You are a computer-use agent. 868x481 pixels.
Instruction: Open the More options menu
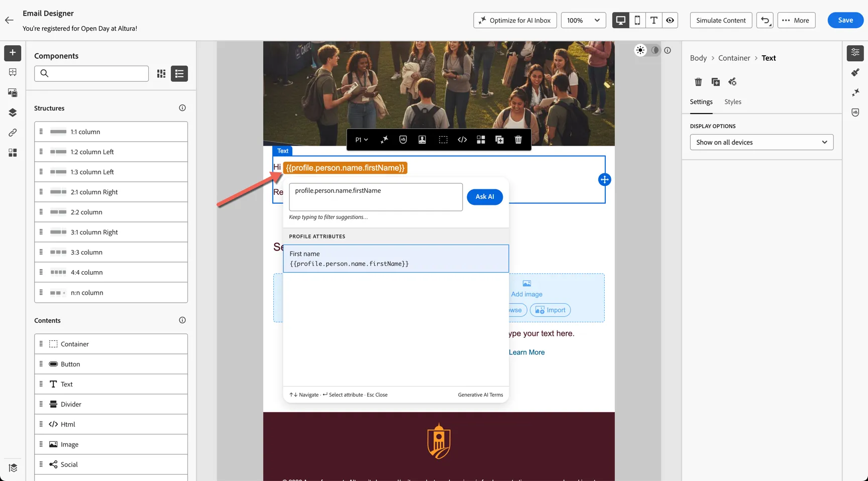(796, 20)
